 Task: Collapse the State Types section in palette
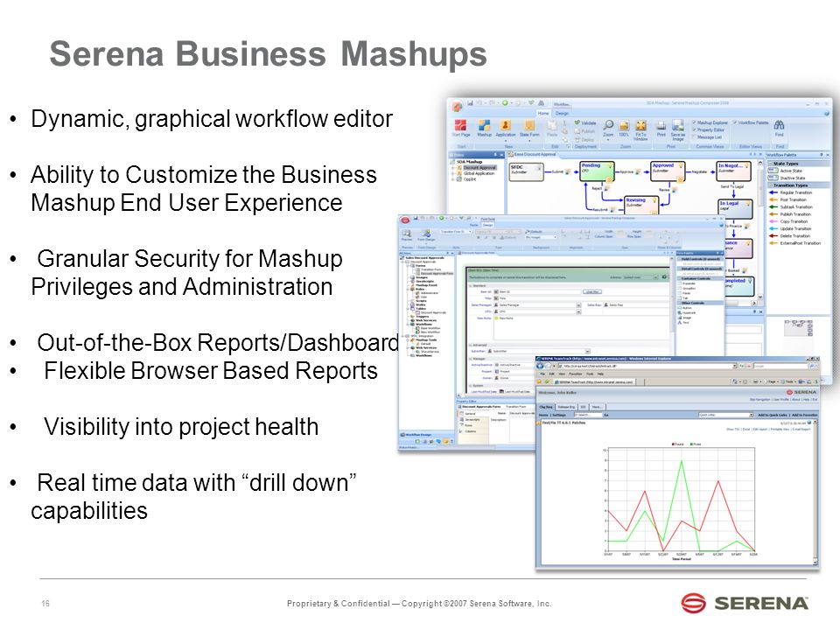pyautogui.click(x=769, y=164)
